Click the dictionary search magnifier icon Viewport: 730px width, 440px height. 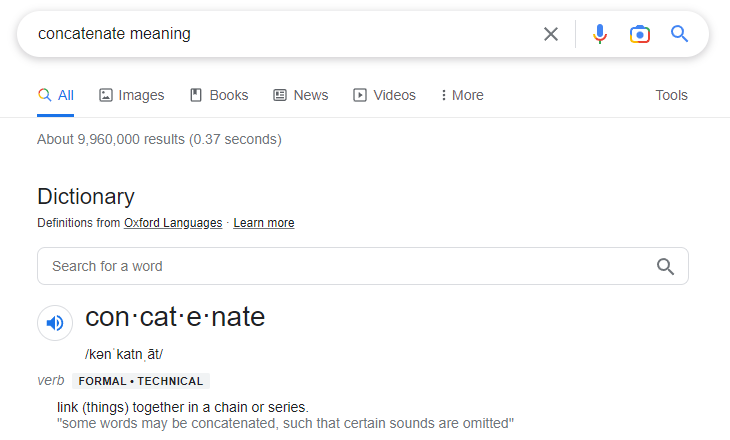[665, 266]
